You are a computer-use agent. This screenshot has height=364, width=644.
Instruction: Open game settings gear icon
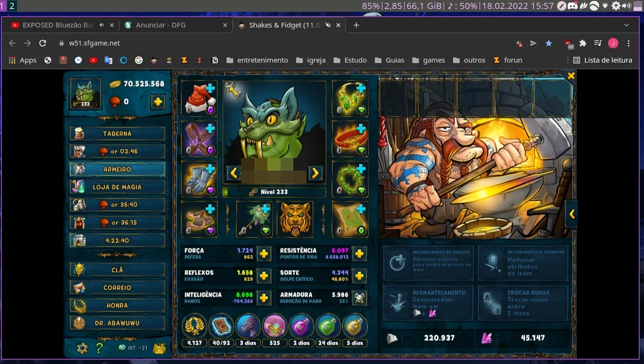82,348
